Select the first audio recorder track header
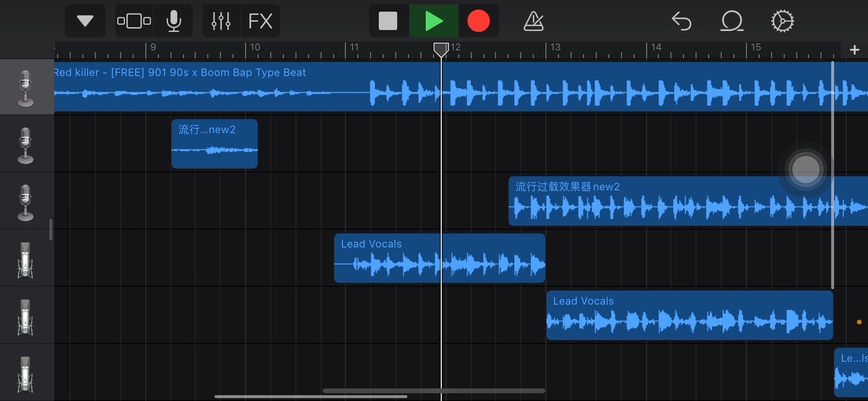 pyautogui.click(x=26, y=87)
